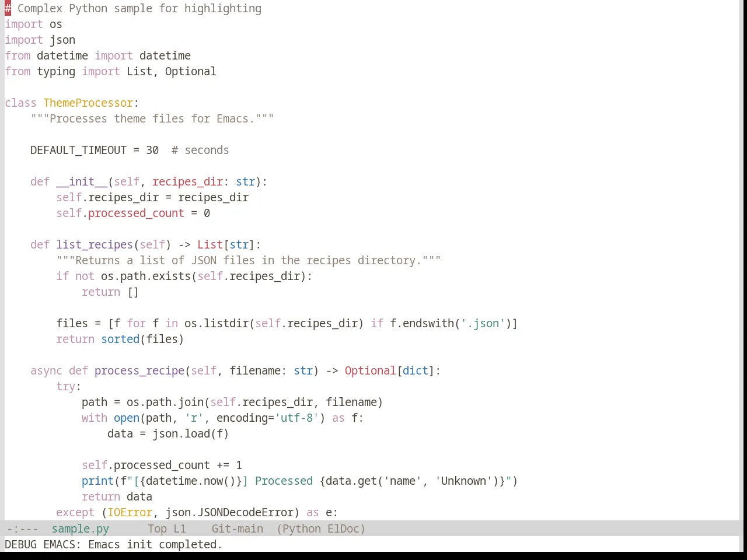
Task: Click the "Top" position indicator in mode line
Action: (157, 528)
